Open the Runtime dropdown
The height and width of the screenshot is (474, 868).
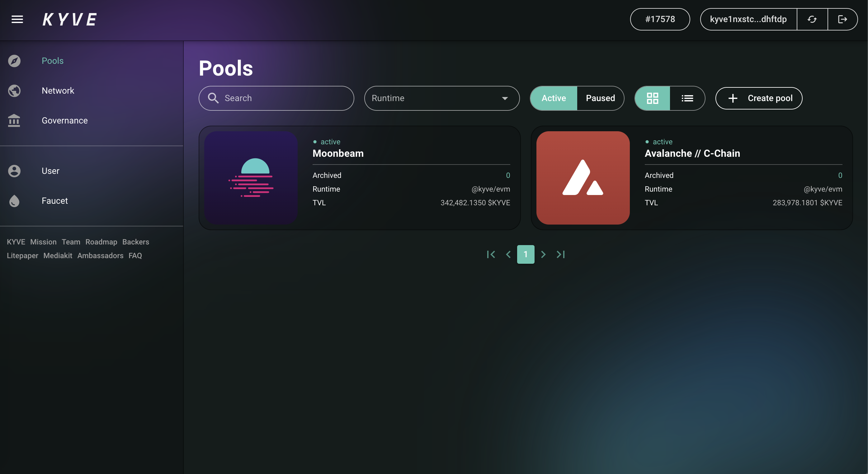[x=441, y=98]
